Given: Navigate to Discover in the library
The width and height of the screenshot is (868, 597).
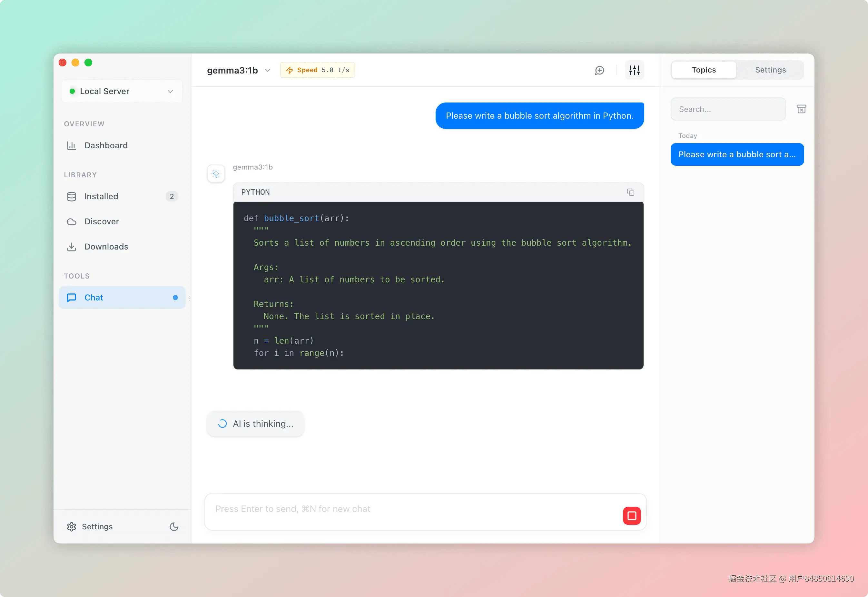Looking at the screenshot, I should [x=101, y=222].
